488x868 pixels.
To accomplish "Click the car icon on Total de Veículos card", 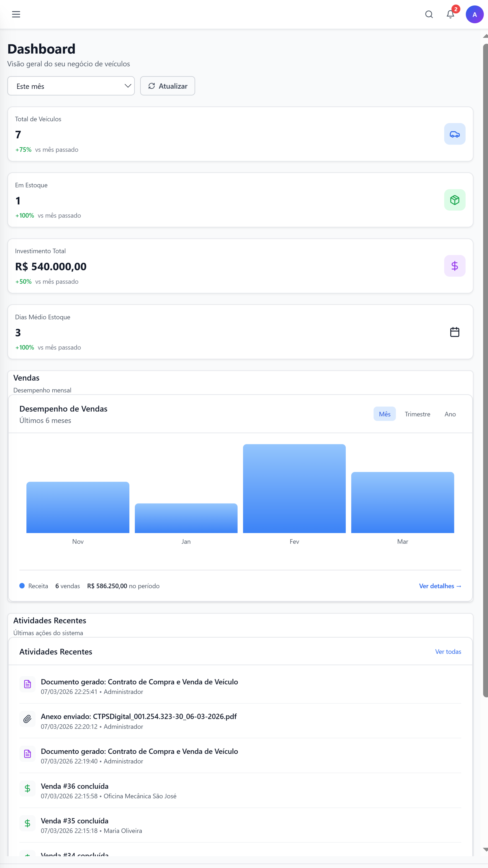I will click(455, 134).
